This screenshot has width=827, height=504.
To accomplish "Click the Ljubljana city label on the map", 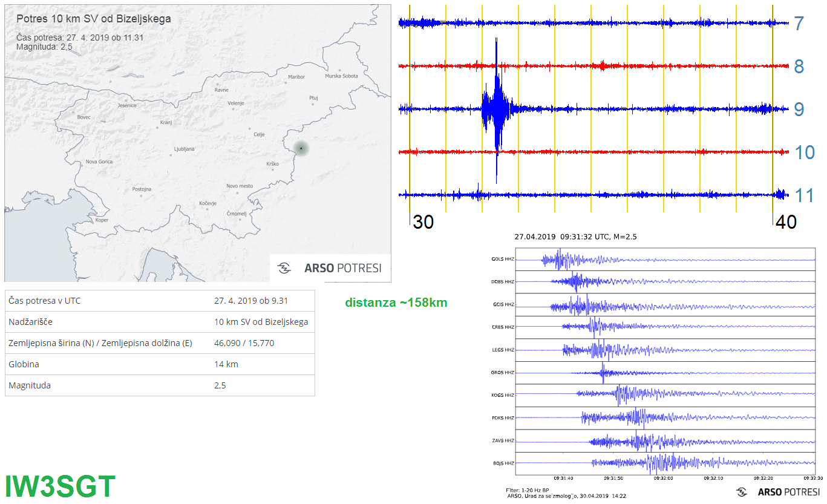I will tap(184, 148).
